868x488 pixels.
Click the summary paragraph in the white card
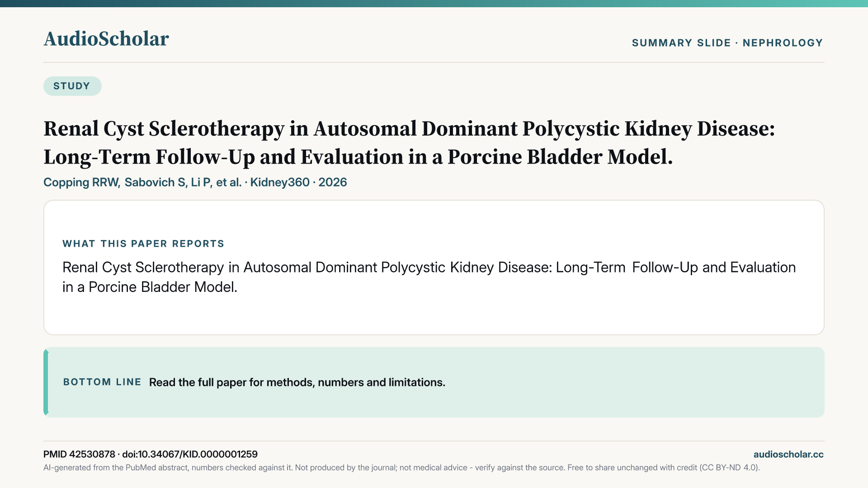pos(429,277)
